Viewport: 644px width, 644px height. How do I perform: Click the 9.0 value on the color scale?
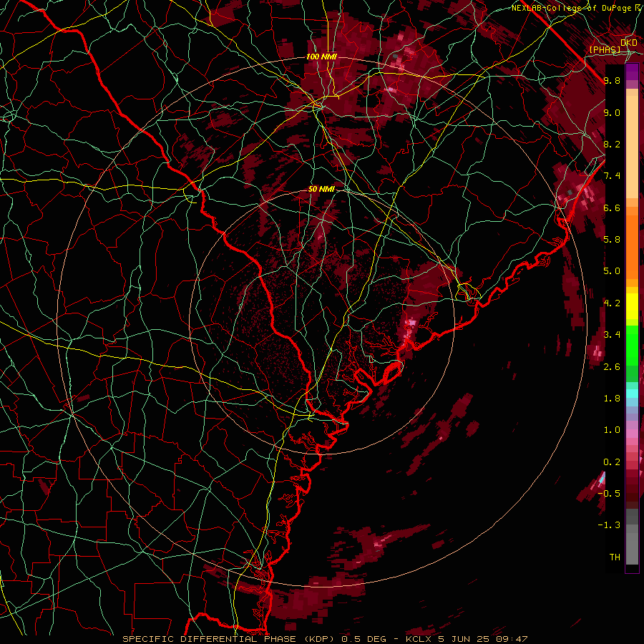pyautogui.click(x=612, y=112)
